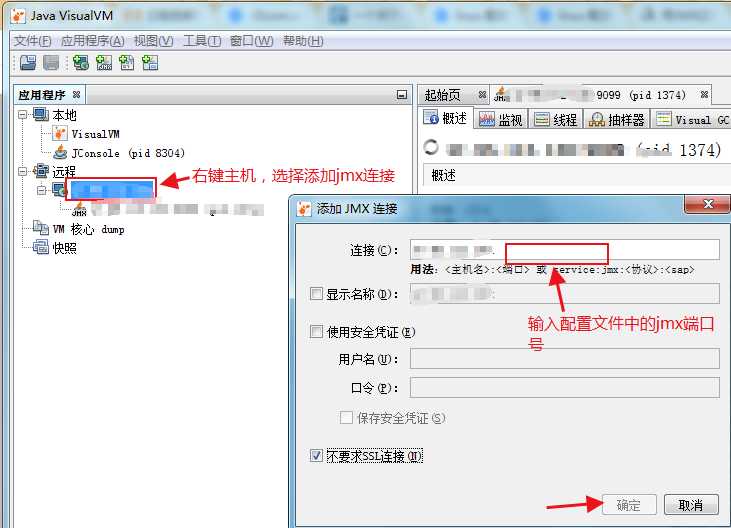The width and height of the screenshot is (731, 528).
Task: Click the Load snapshot toolbar icon
Action: point(28,62)
